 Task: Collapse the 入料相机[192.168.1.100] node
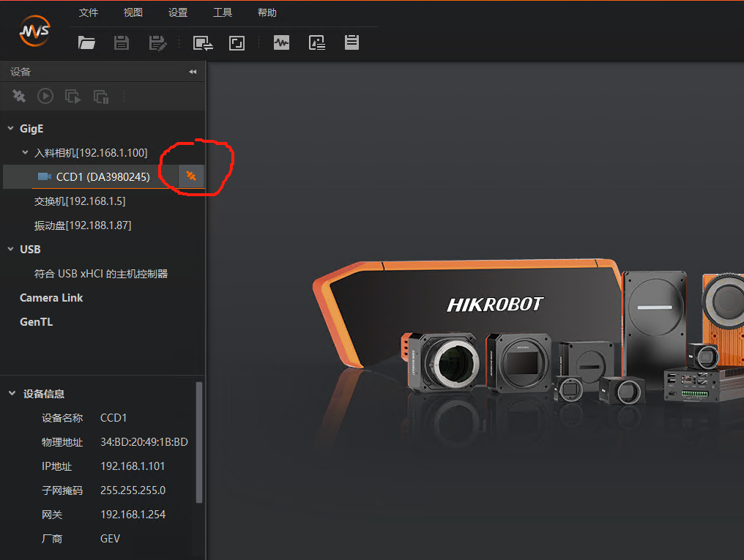coord(25,153)
